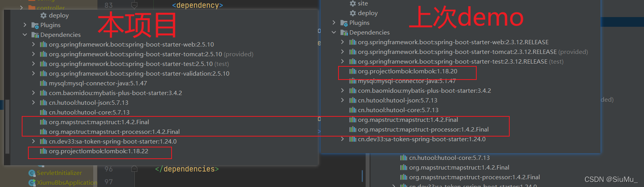Screen dimensions: 644x187
Task: Click library icon of spring-boot-starter-web:2.3.12.RELEASE
Action: click(352, 42)
